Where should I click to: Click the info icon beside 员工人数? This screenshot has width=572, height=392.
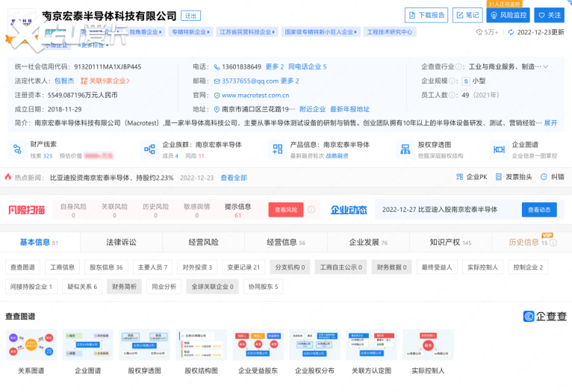pos(452,95)
